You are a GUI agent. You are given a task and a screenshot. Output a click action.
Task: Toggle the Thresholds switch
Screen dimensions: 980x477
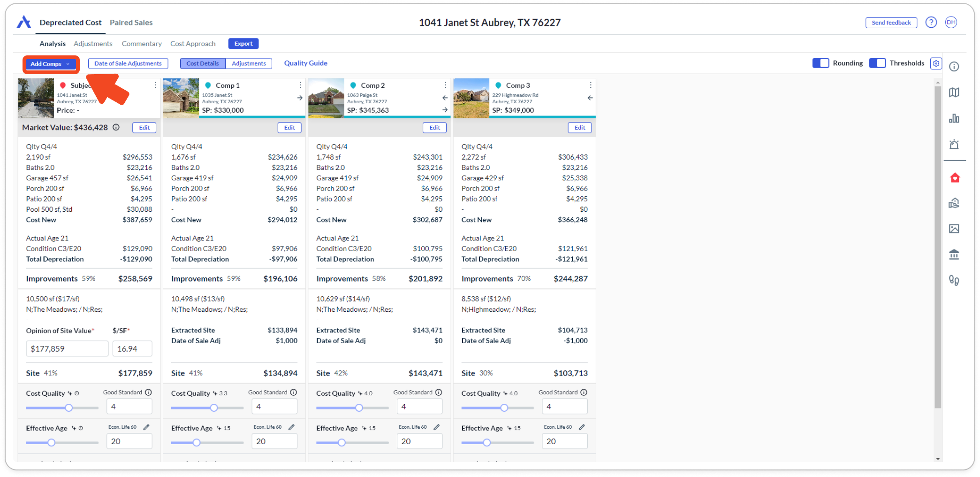[877, 63]
